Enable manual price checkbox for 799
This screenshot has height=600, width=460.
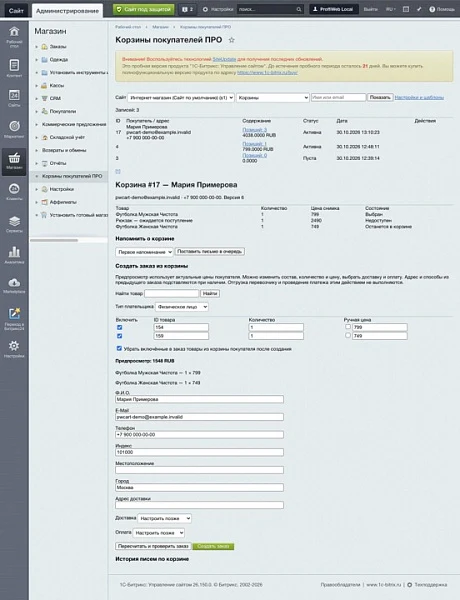[x=347, y=327]
